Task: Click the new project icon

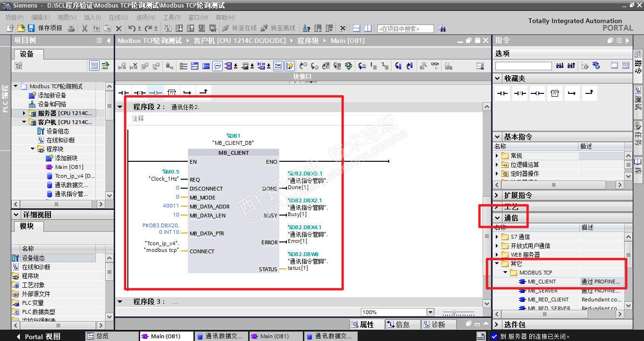Action: pyautogui.click(x=10, y=28)
